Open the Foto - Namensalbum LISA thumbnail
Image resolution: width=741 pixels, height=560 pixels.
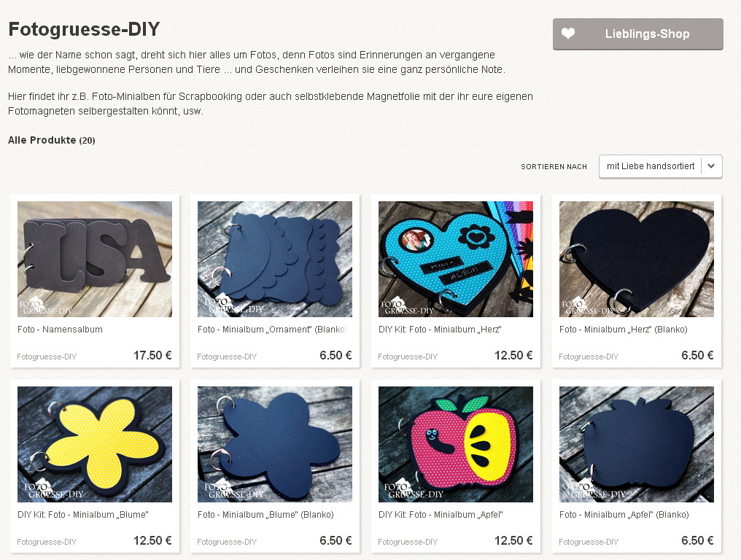click(x=95, y=259)
